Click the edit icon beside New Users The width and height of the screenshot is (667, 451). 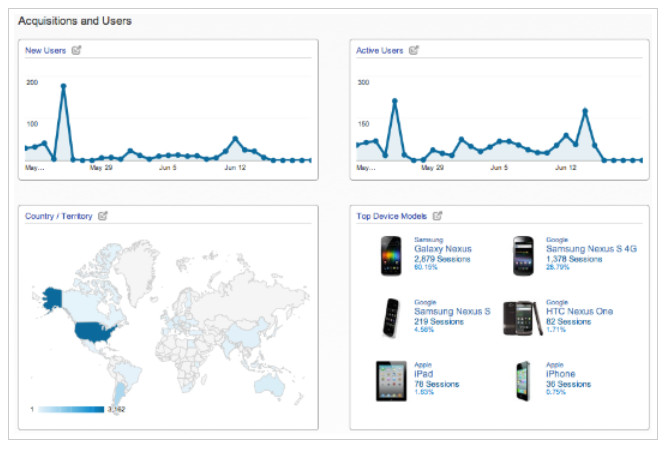click(75, 49)
